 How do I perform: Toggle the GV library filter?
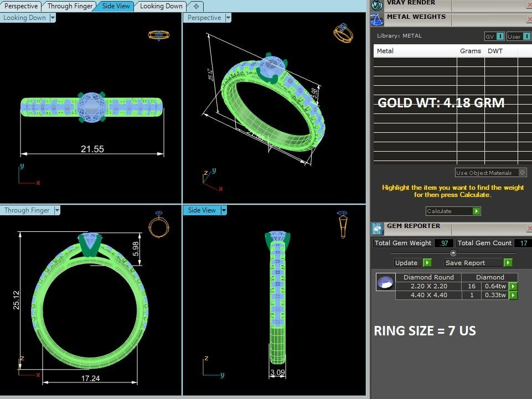pos(494,37)
